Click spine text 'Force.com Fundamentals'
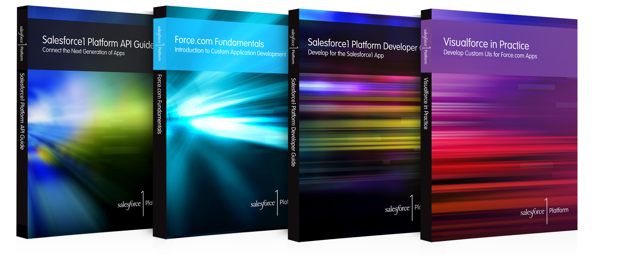644x276 pixels. tap(159, 104)
